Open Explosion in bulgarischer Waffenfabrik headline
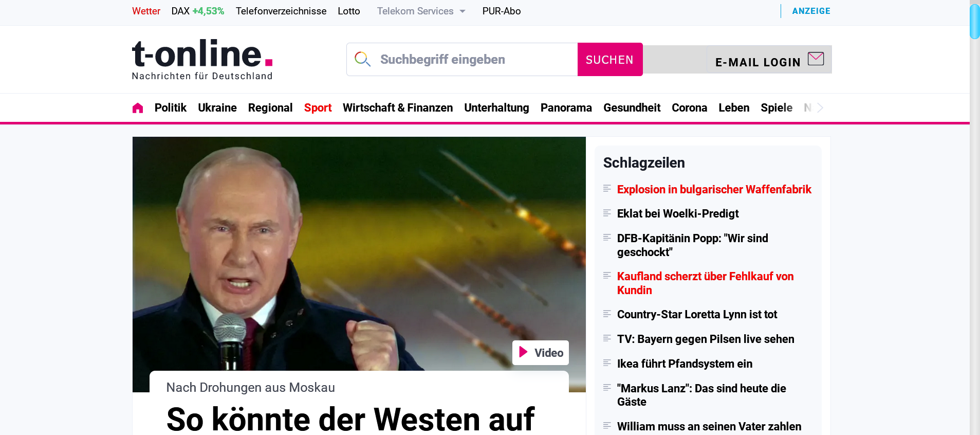 (714, 189)
